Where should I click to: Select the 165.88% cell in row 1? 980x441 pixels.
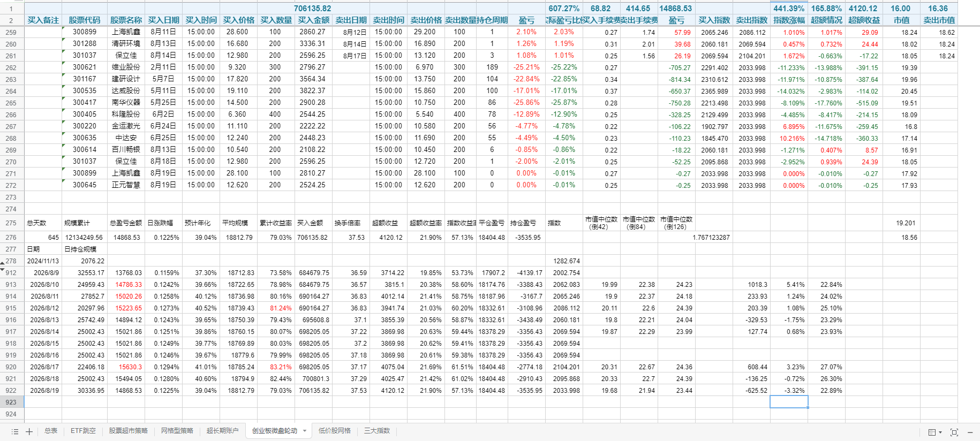[x=827, y=9]
